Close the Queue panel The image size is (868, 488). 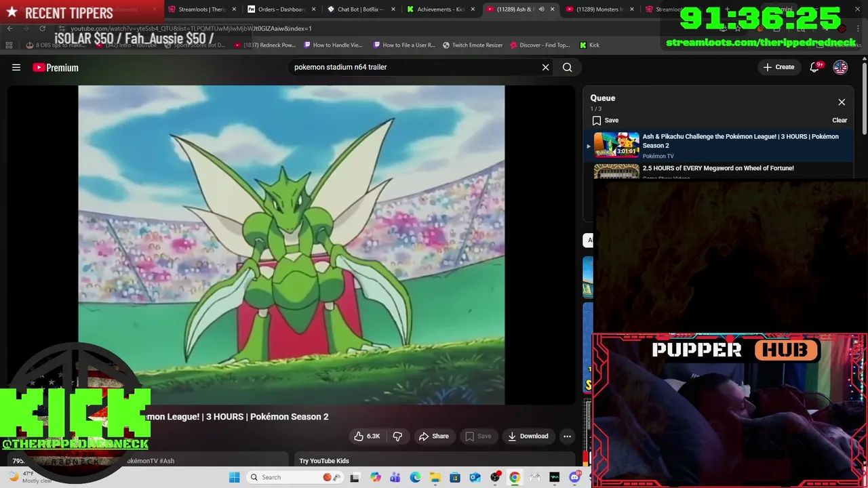point(842,102)
